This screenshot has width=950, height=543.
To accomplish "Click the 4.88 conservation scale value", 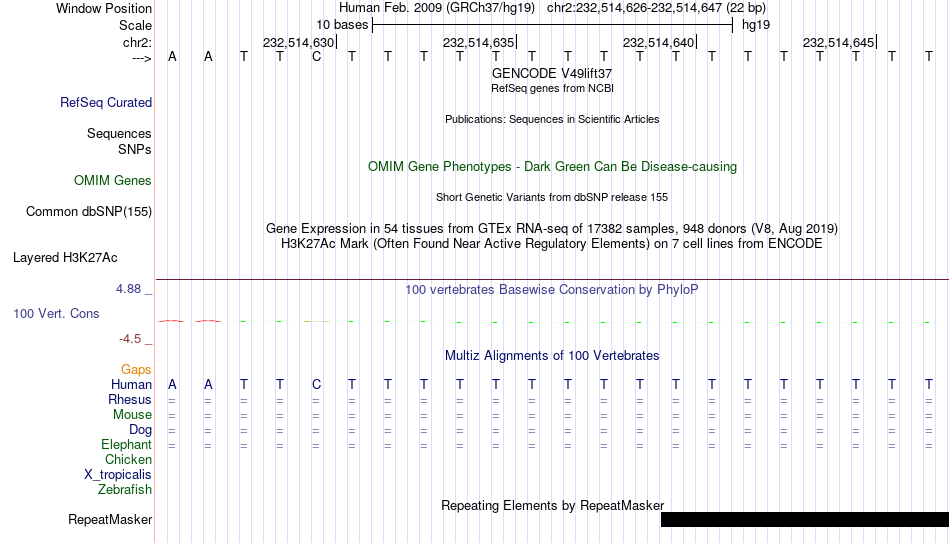I will 128,289.
